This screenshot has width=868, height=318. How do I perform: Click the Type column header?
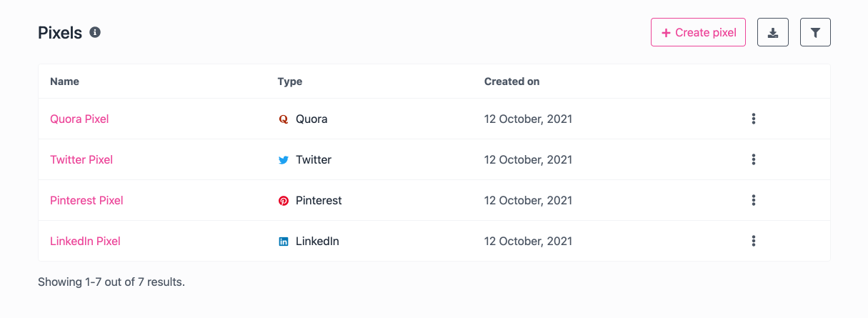tap(290, 81)
